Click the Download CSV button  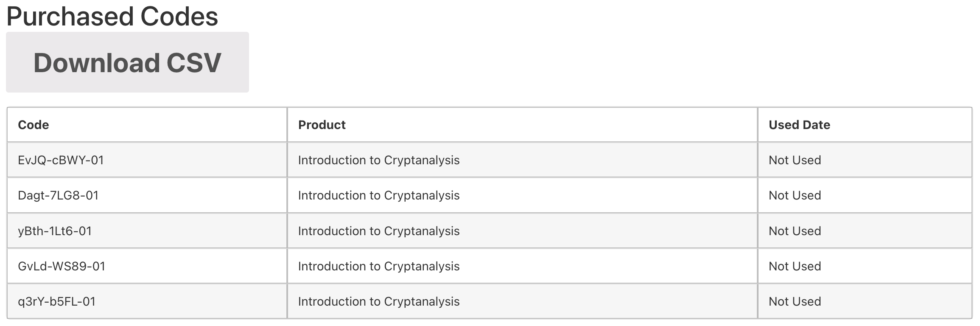(x=127, y=62)
